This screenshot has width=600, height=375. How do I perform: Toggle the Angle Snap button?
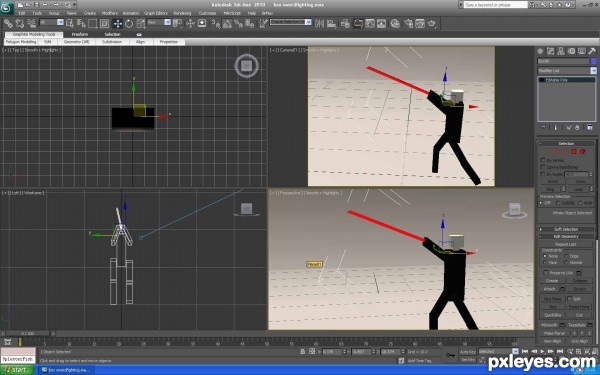click(227, 24)
